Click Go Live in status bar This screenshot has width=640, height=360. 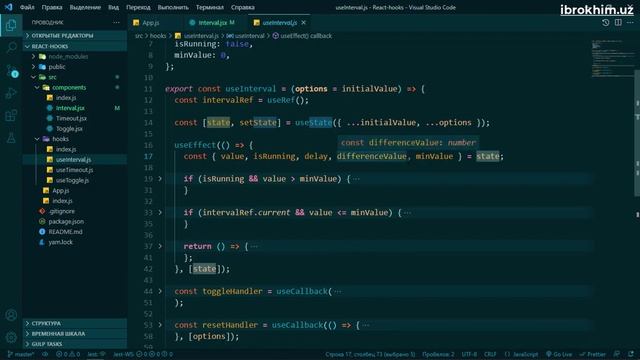[x=559, y=354]
